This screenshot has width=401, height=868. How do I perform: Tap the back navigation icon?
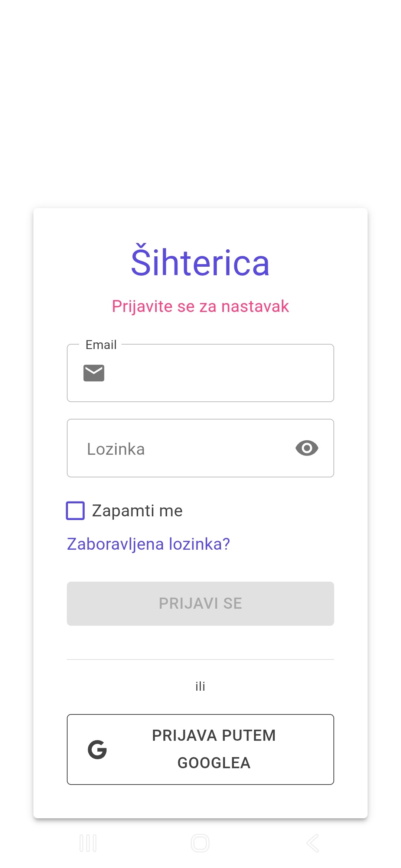pyautogui.click(x=312, y=843)
